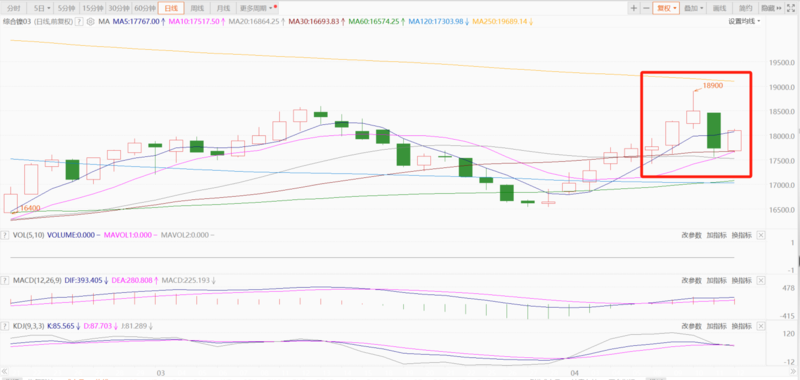Screen dimensions: 800x380
Task: Zoom out the chart with minus button
Action: pos(646,8)
